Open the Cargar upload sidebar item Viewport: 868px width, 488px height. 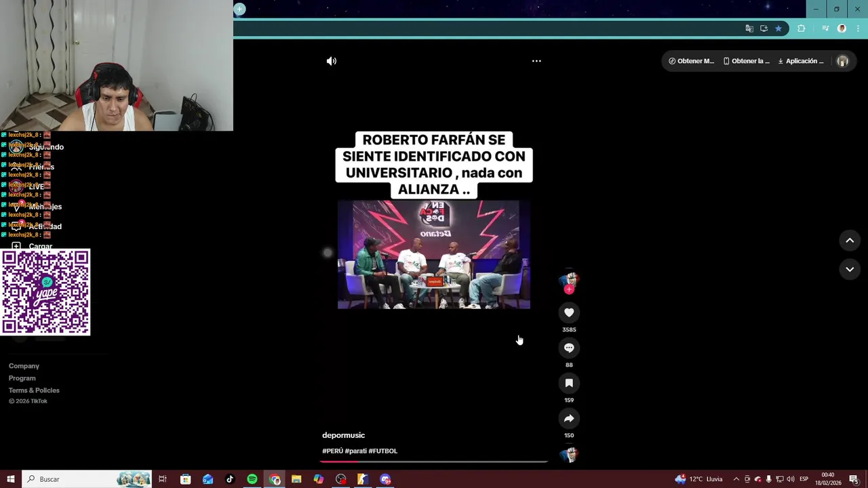coord(32,246)
